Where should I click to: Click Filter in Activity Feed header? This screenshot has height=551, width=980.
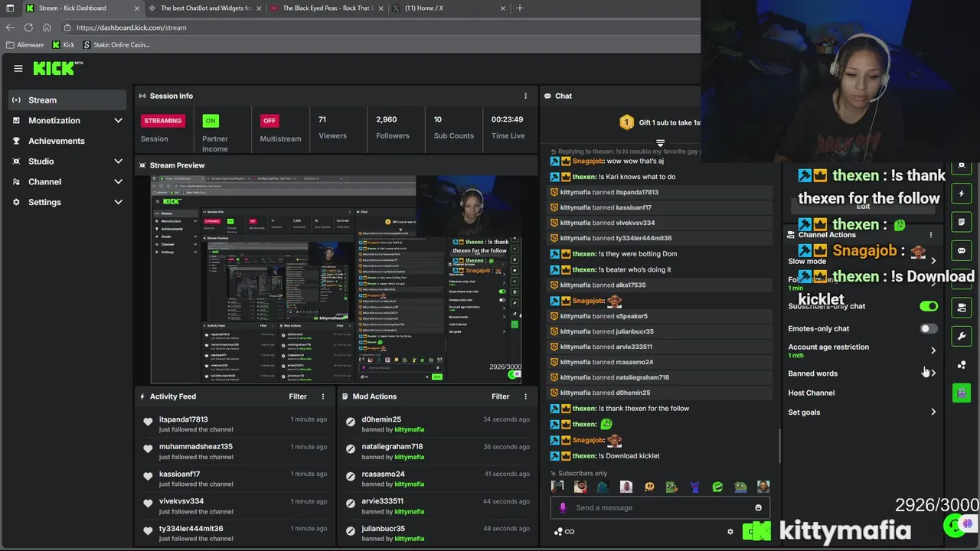(x=298, y=396)
